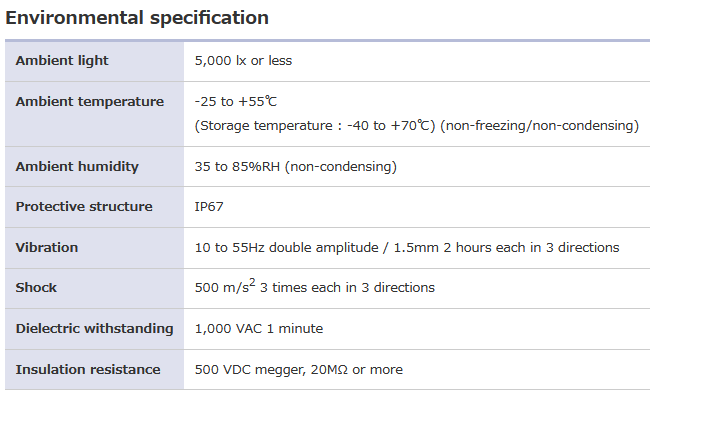Select the Ambient humidity label
Screen dimensions: 726x432
pyautogui.click(x=77, y=166)
